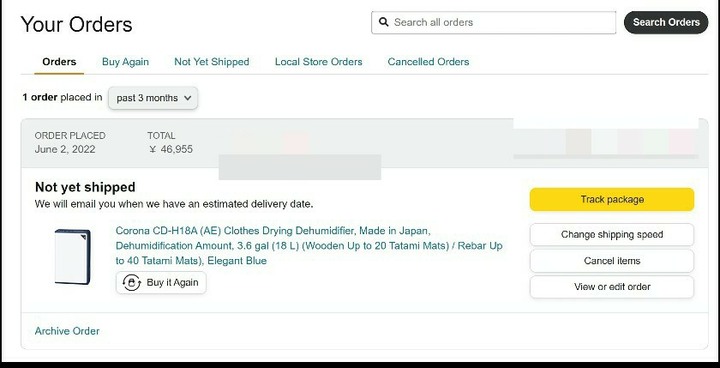Viewport: 720px width, 368px height.
Task: Click the dropdown chevron arrow
Action: [x=187, y=98]
